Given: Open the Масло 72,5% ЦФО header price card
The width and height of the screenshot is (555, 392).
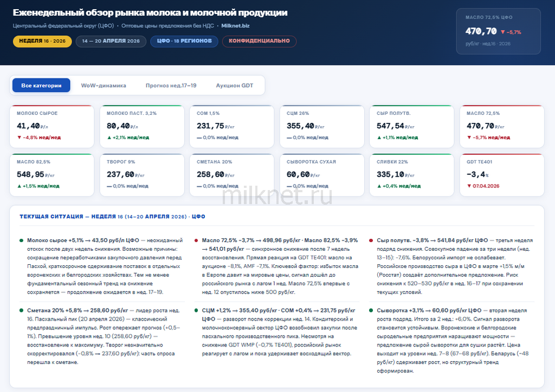Looking at the screenshot, I should pos(498,31).
